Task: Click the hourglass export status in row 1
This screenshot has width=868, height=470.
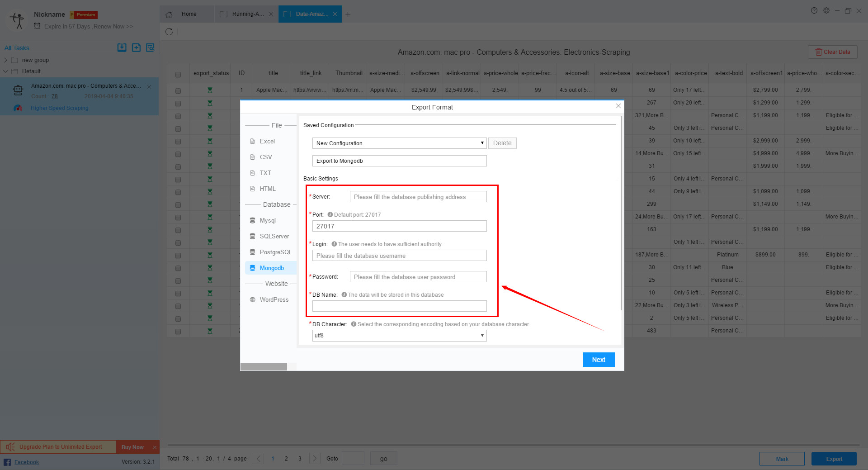Action: pyautogui.click(x=210, y=90)
